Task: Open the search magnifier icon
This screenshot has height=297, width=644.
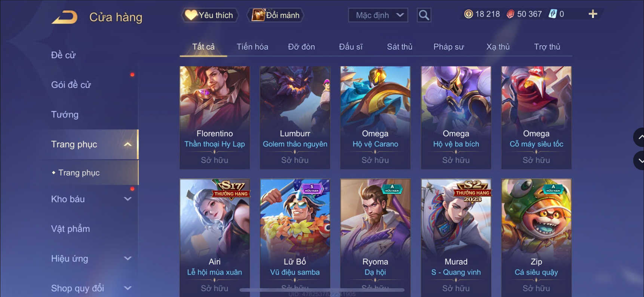Action: [424, 15]
